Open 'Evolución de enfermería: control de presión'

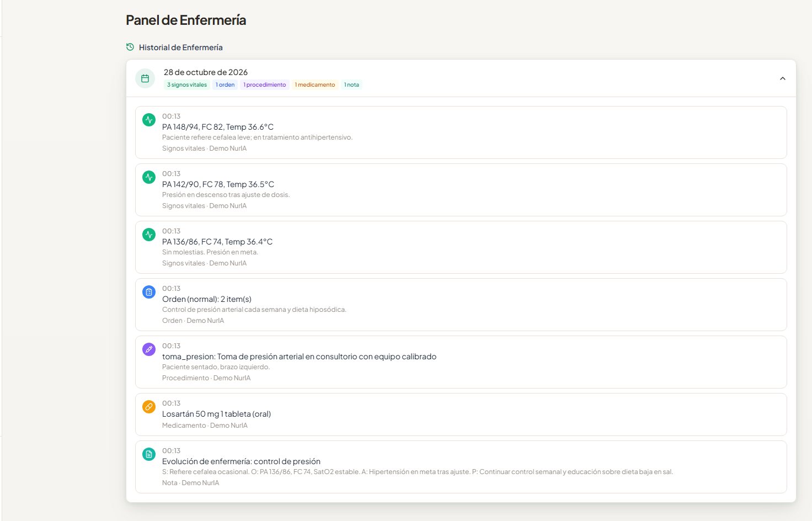coord(461,467)
